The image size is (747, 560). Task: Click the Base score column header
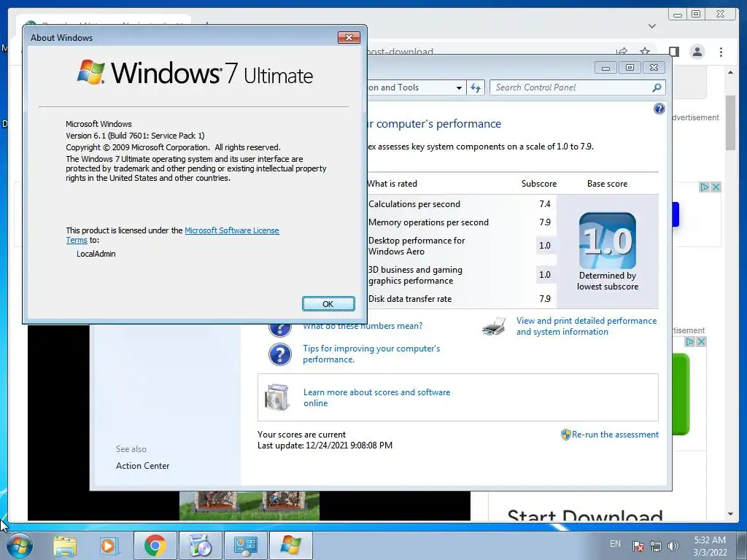607,184
